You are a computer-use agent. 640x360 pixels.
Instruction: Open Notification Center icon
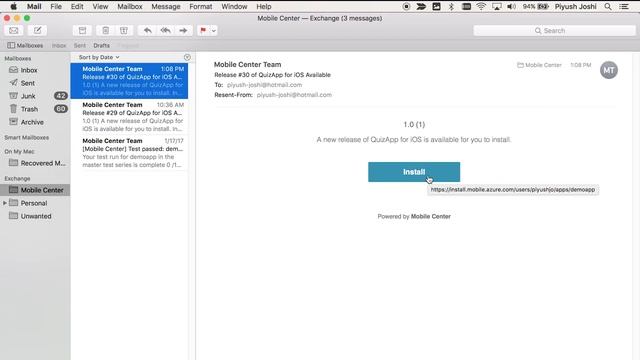click(624, 7)
